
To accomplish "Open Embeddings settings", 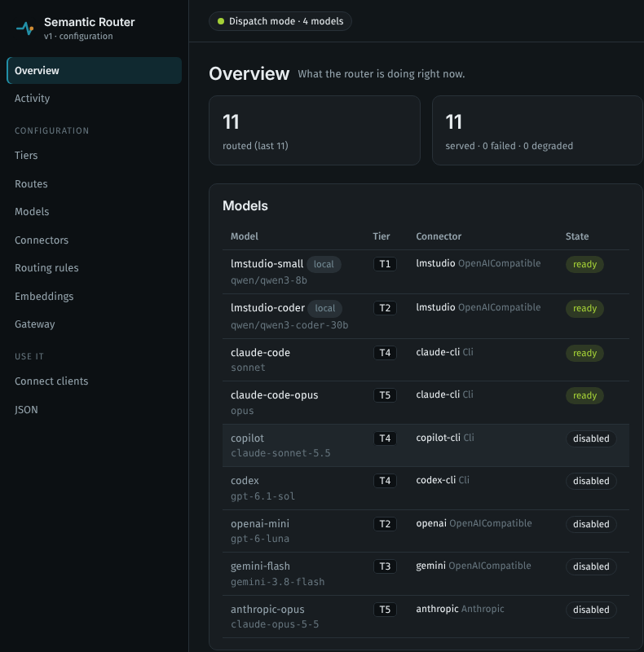I will pos(44,297).
